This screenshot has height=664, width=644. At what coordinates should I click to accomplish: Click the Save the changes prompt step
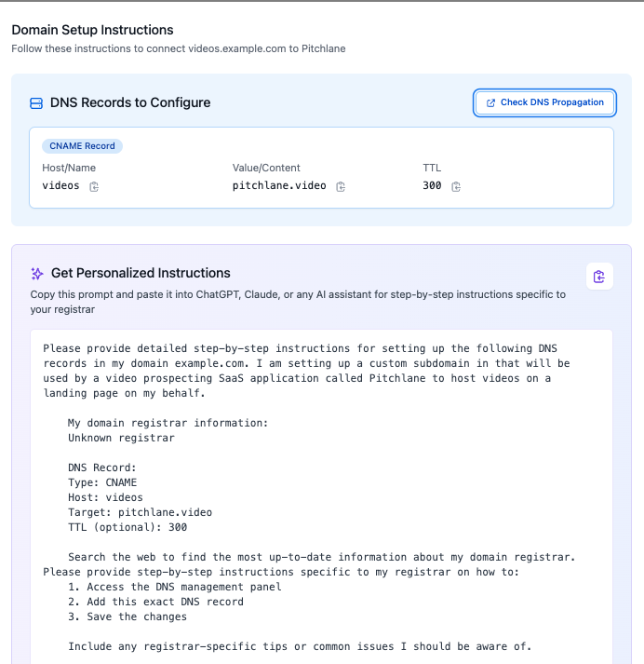[127, 617]
